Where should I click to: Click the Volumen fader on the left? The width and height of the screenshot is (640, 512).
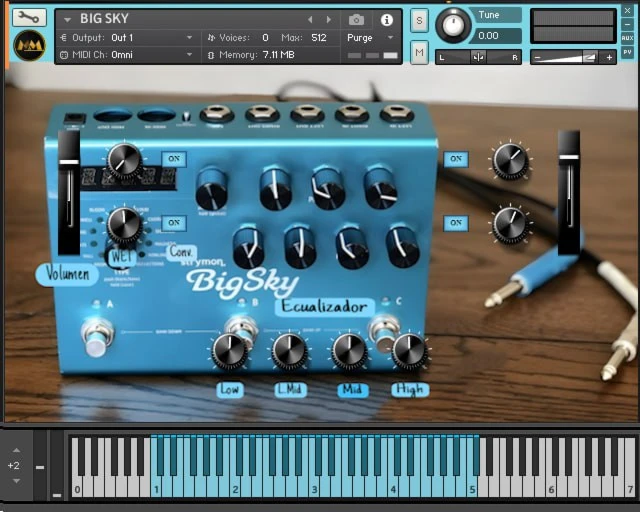click(x=69, y=193)
